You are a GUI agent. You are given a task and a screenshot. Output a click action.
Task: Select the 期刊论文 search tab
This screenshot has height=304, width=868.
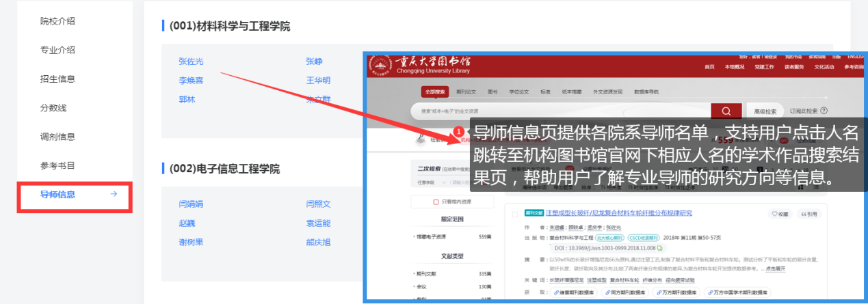pos(466,91)
